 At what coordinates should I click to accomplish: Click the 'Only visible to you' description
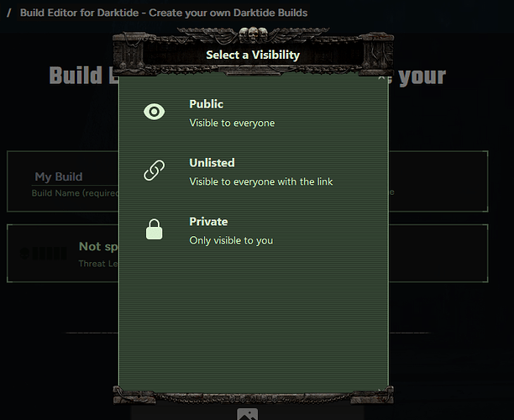pyautogui.click(x=231, y=240)
